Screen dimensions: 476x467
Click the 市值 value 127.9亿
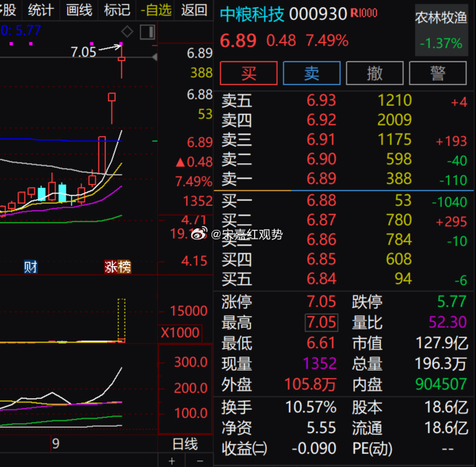point(442,343)
